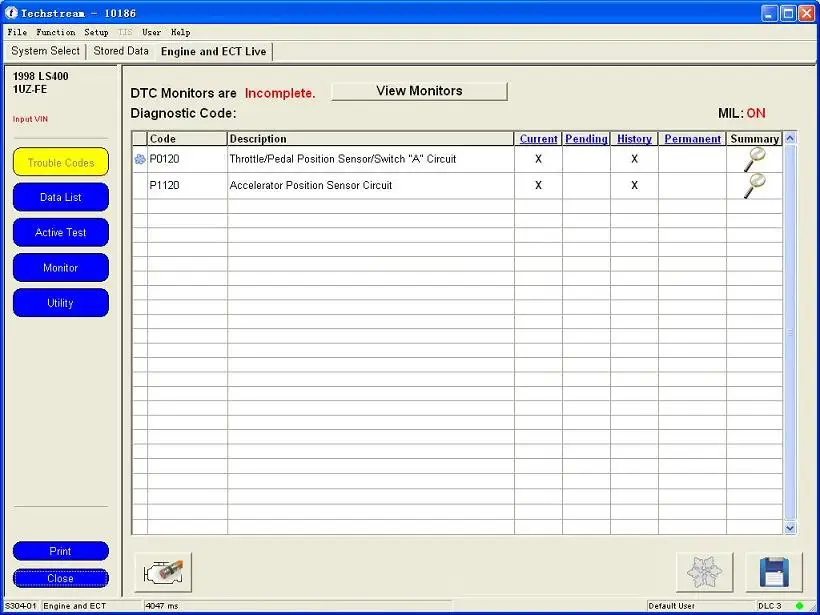Image resolution: width=820 pixels, height=615 pixels.
Task: Save data with the floppy disk icon
Action: pos(774,572)
